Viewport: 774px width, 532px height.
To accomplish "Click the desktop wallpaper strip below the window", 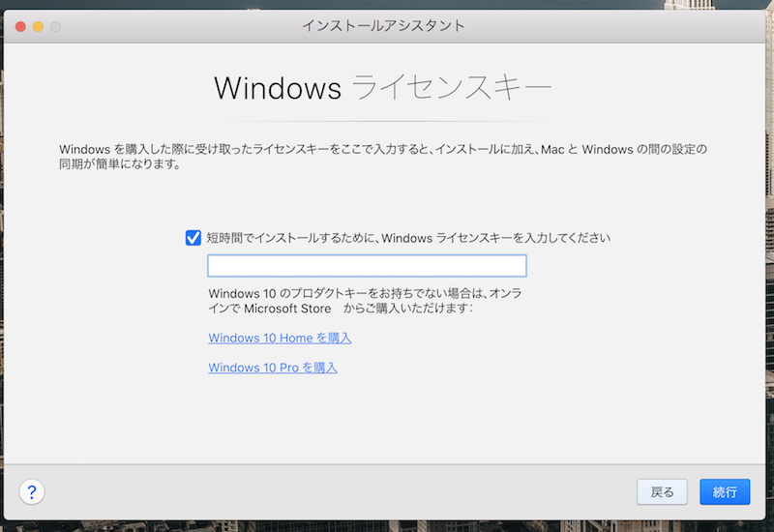I will coord(387,527).
